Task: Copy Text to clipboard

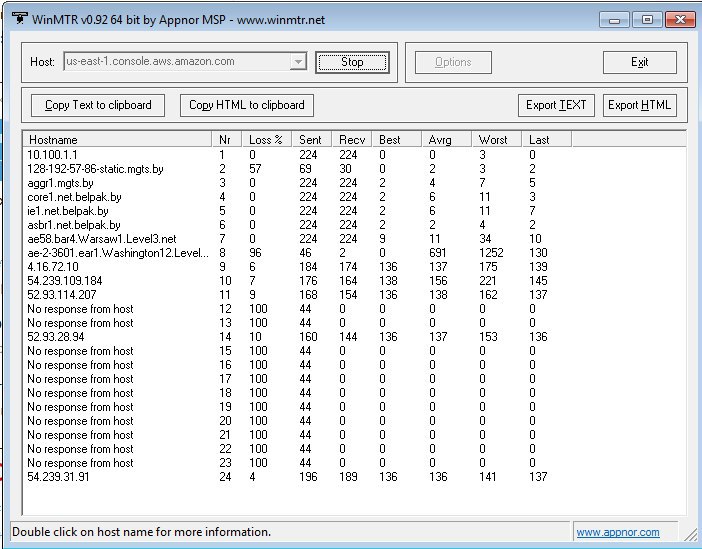Action: (x=98, y=105)
